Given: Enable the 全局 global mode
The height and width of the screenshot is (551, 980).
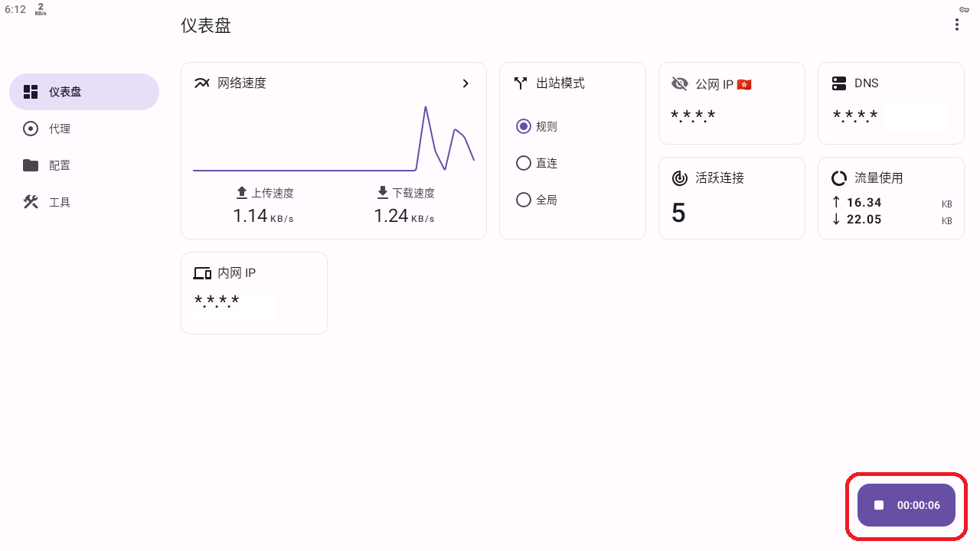Looking at the screenshot, I should 524,200.
